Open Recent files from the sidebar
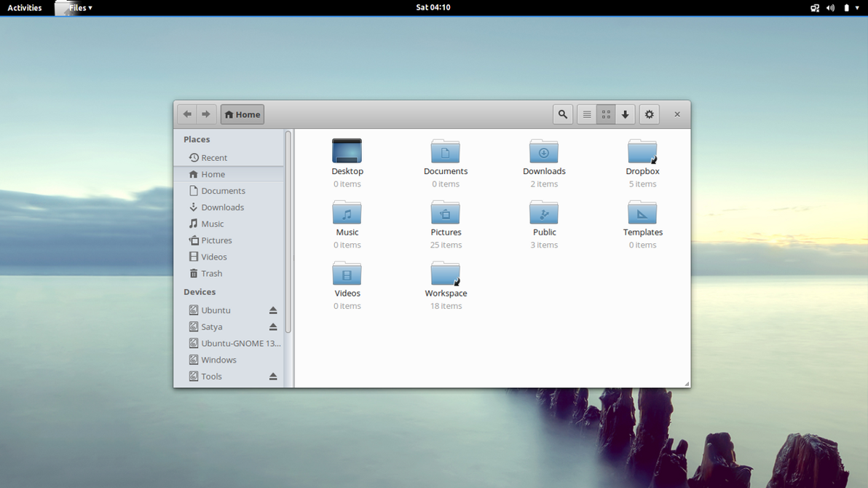868x488 pixels. pos(213,157)
